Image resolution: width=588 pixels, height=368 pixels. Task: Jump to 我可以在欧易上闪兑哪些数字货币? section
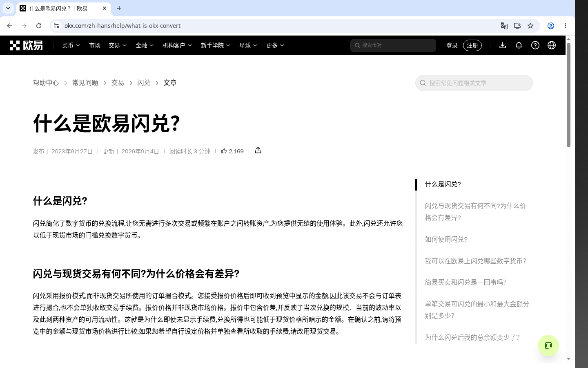tap(475, 261)
